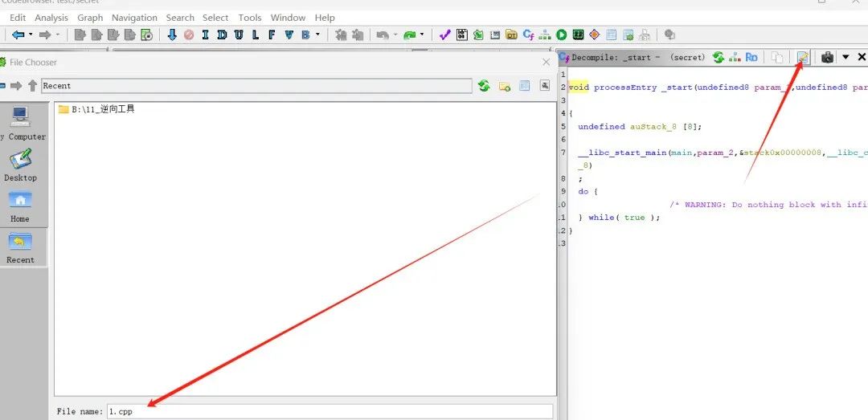Click the 'U' next undefined navigation icon
Viewport: 868px width, 420px height.
pyautogui.click(x=239, y=35)
